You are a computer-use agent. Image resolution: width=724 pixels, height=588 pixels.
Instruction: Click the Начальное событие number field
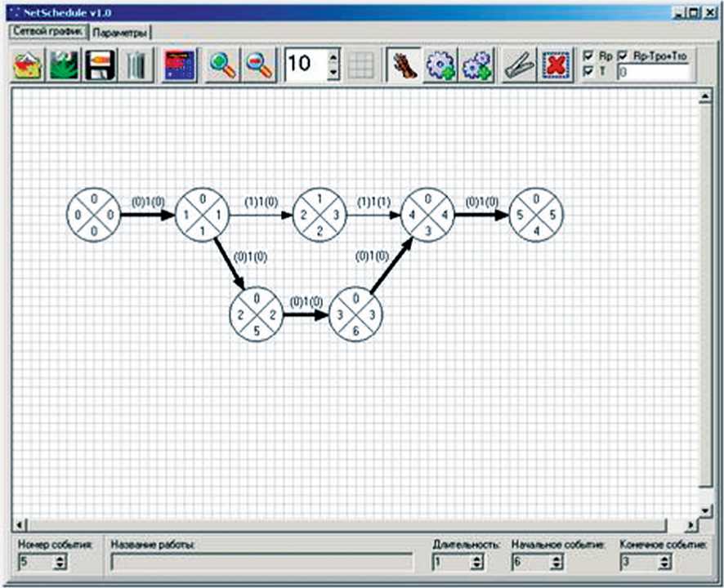(x=531, y=562)
